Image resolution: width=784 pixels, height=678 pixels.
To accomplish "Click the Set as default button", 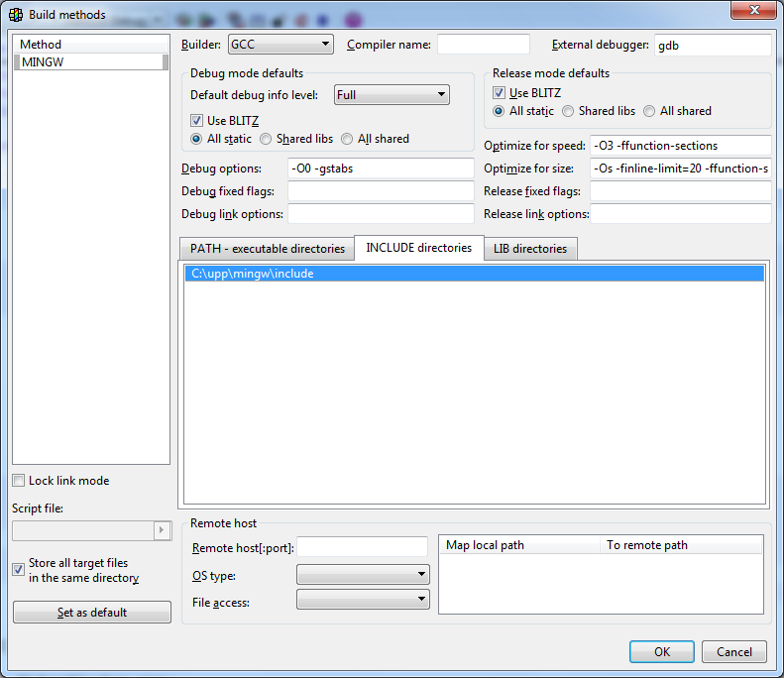I will pos(92,613).
